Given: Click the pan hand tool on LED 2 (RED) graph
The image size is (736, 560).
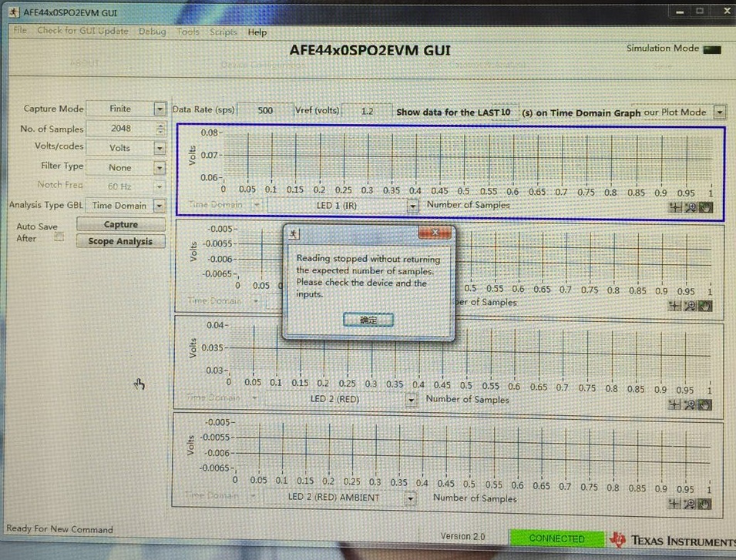Looking at the screenshot, I should point(704,404).
